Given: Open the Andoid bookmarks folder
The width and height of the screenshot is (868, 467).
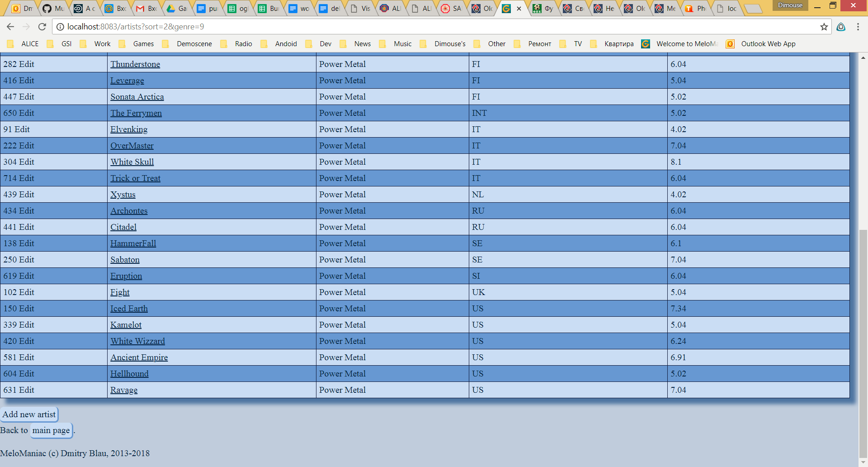Looking at the screenshot, I should (x=278, y=44).
